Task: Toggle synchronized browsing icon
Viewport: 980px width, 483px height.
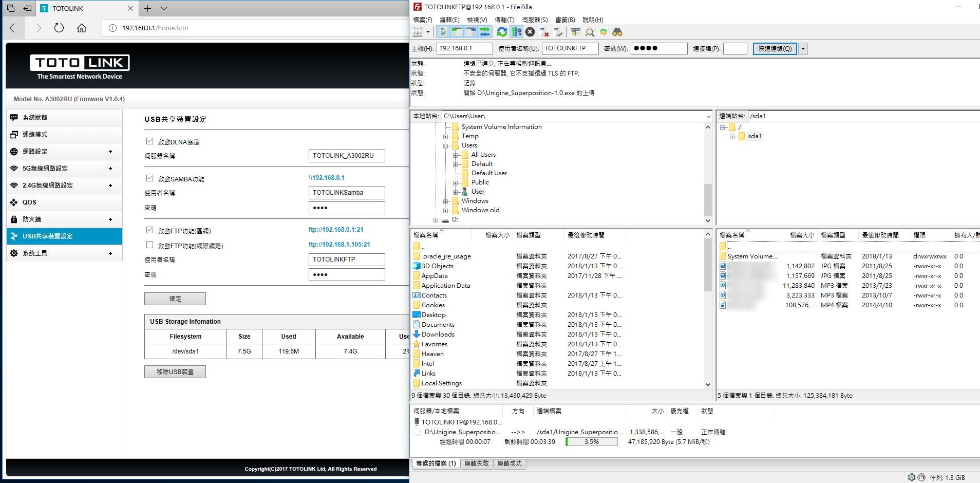Action: click(604, 32)
